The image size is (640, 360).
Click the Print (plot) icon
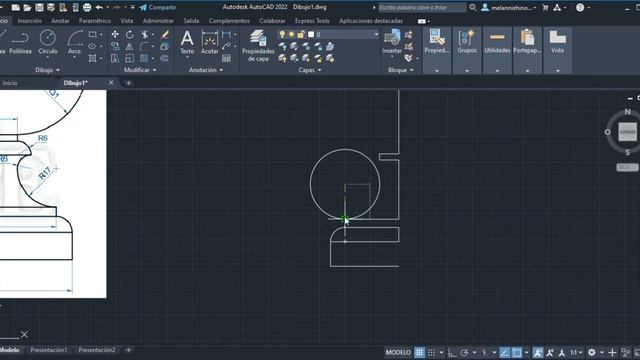coord(87,7)
